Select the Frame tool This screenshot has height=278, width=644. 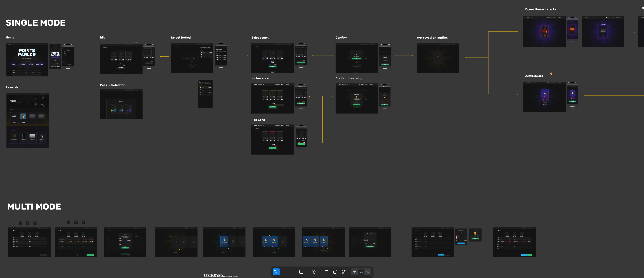(x=289, y=272)
